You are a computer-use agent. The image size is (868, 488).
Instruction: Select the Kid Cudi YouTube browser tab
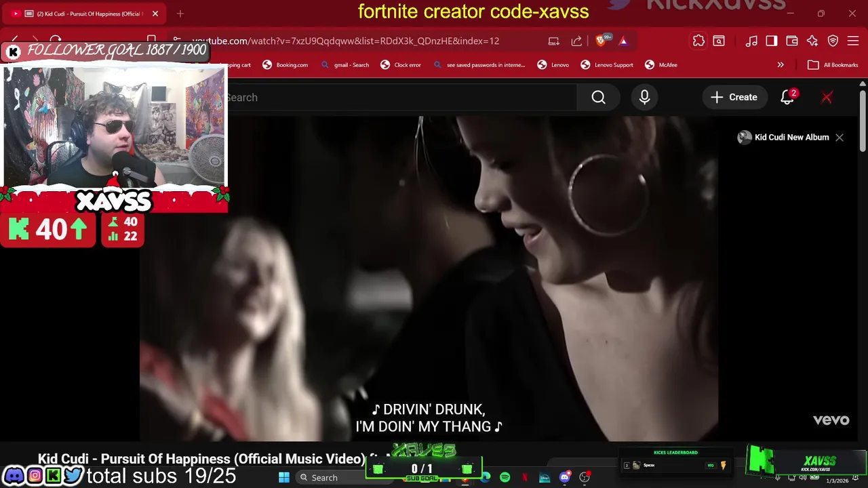click(83, 14)
